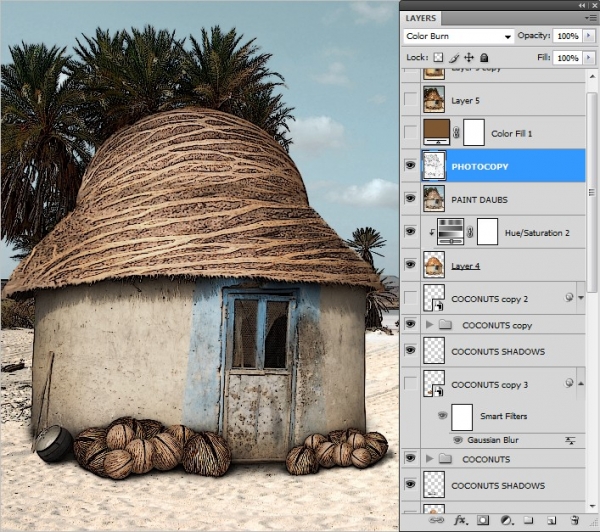Expand the COCONUTS copy group
The image size is (600, 532).
pos(429,325)
